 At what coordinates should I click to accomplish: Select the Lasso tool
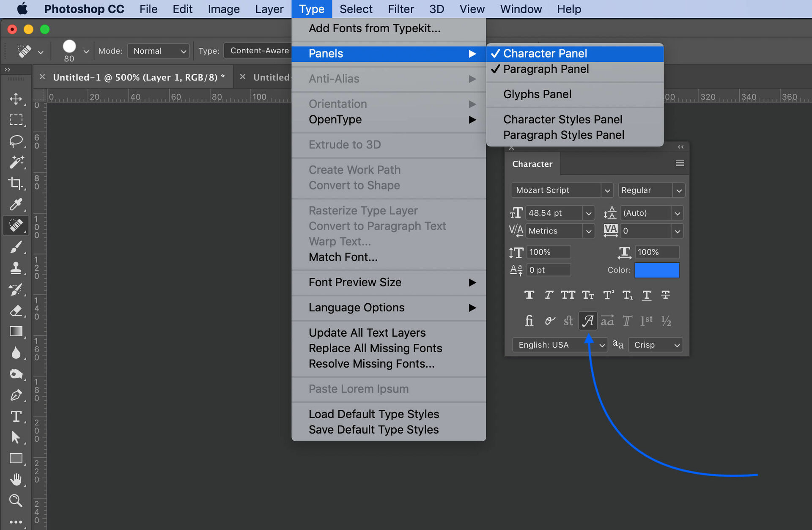[x=16, y=141]
